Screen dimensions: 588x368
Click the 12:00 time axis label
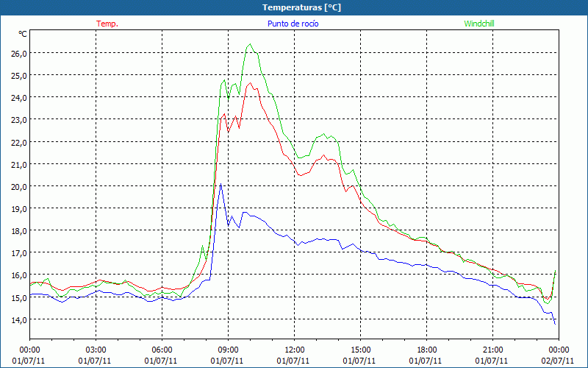(x=295, y=350)
